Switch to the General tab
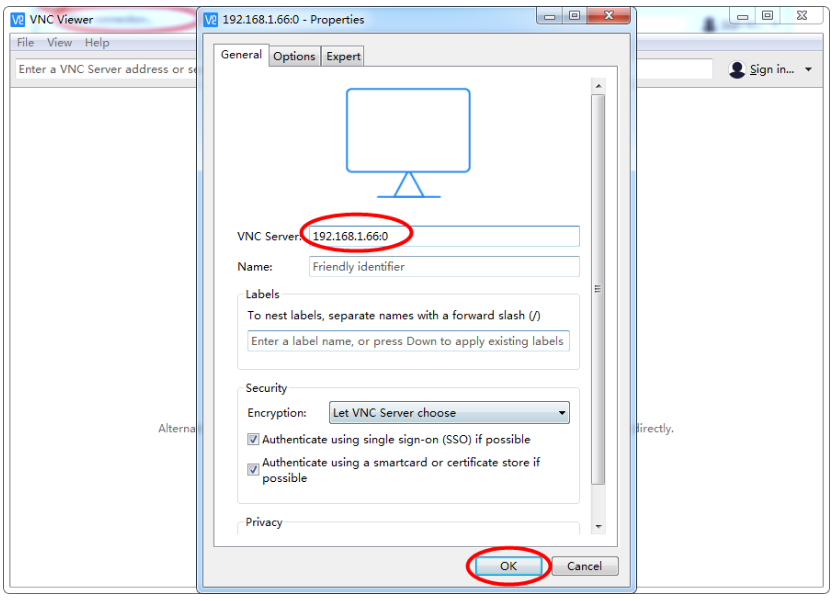The image size is (837, 601). click(241, 55)
